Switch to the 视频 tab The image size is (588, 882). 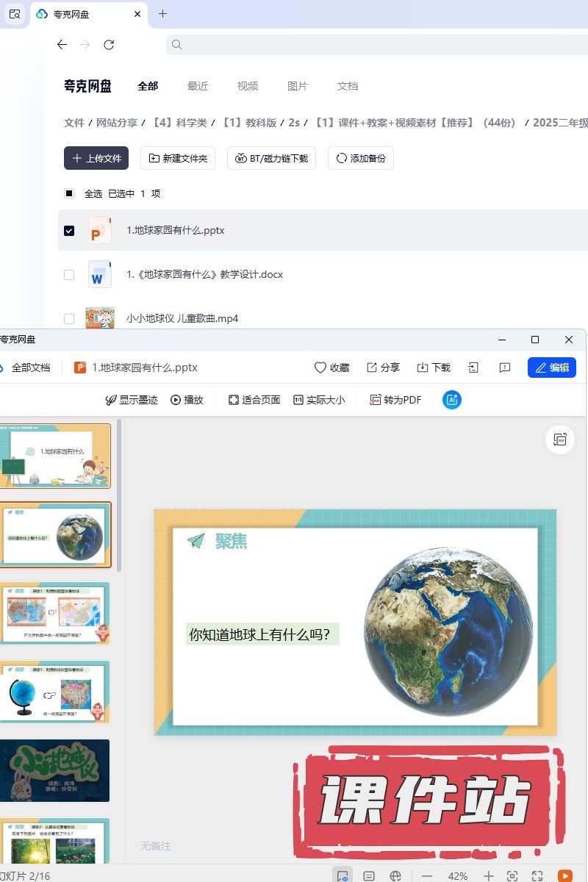coord(248,86)
